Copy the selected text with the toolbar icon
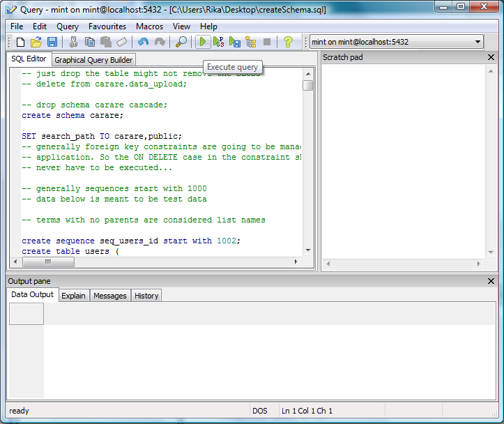 pos(90,42)
